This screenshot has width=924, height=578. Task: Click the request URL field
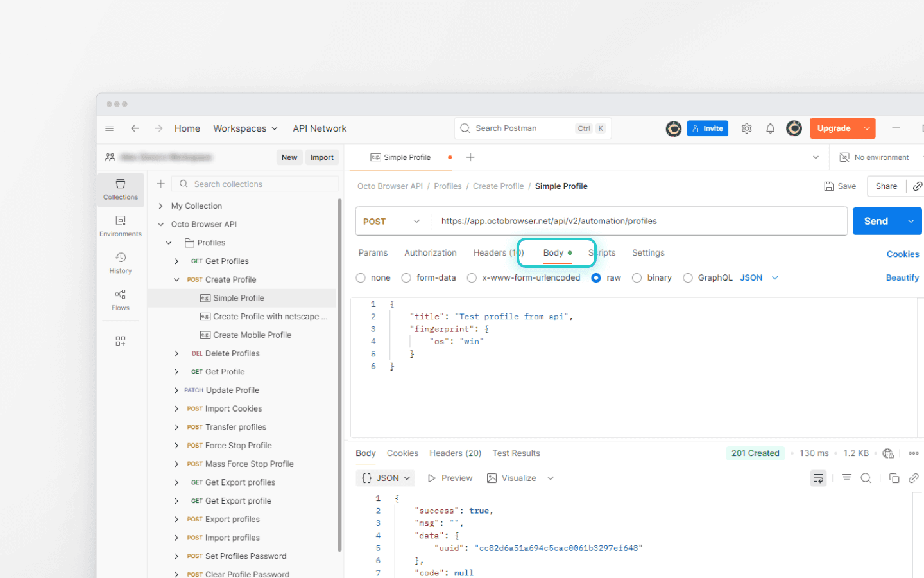point(640,221)
